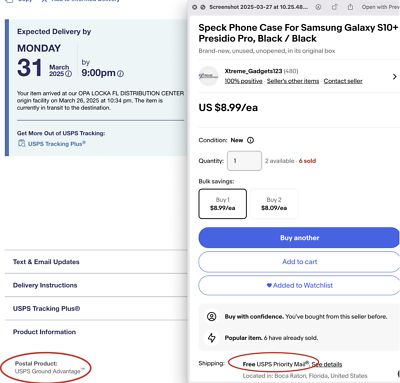The image size is (400, 383).
Task: Click the rotate icon in the preview toolbar
Action: pos(335,7)
